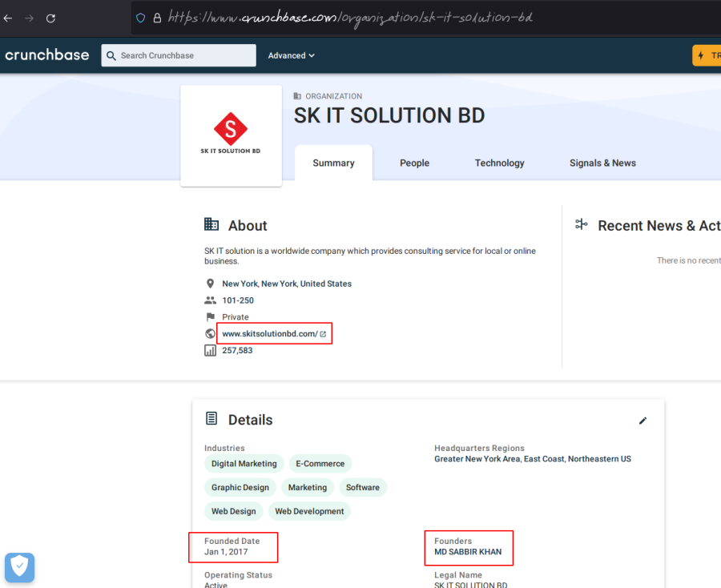Go back with the browser back arrow
This screenshot has width=721, height=588.
[8, 18]
